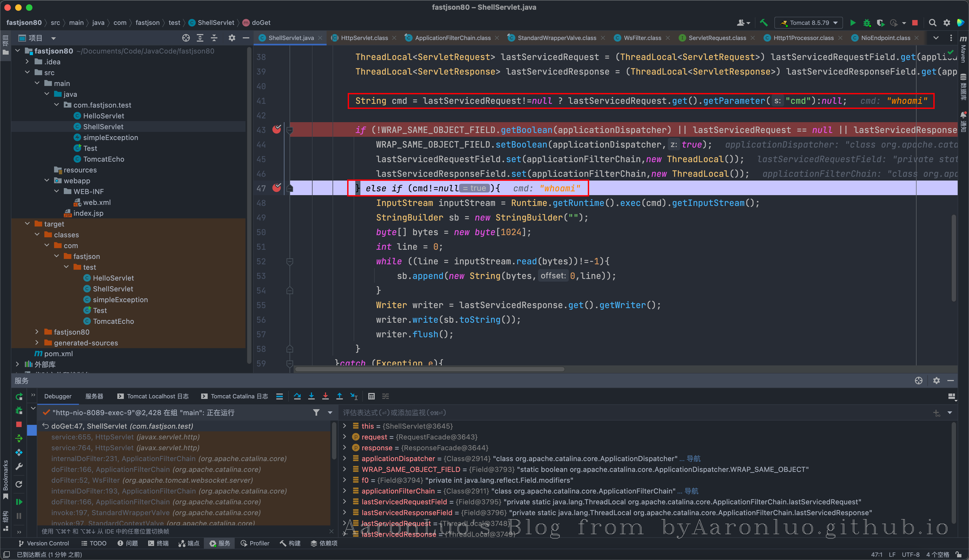
Task: Expand the 外部库 node
Action: [18, 364]
